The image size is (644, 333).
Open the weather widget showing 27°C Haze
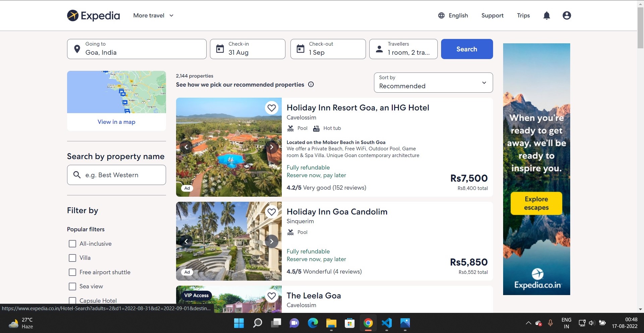[21, 323]
